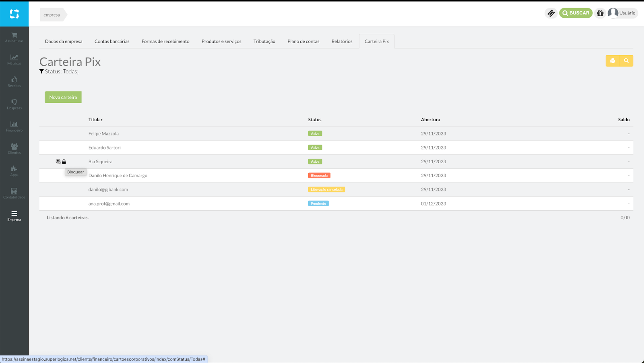The height and width of the screenshot is (363, 644).
Task: Click the Bloqueada status badge
Action: click(x=319, y=176)
